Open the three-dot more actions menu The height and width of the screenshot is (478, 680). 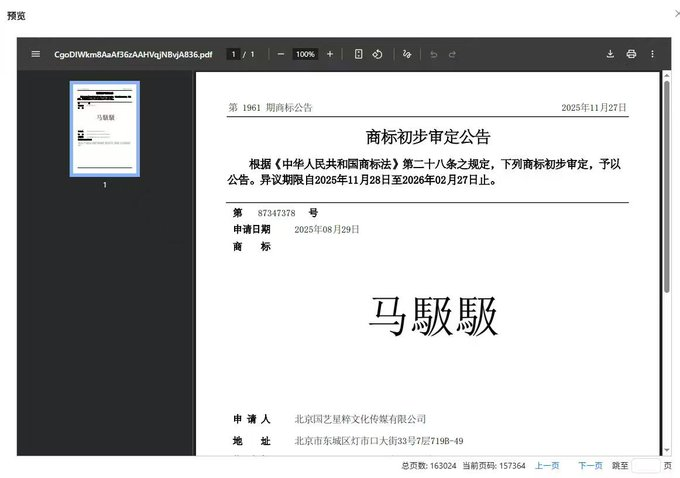pos(652,54)
